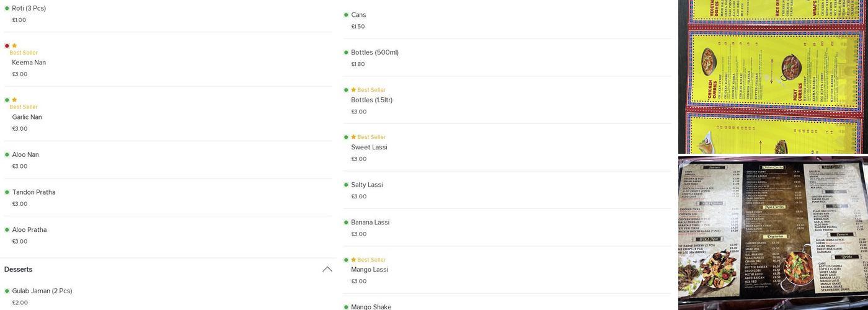Open the dark printed menu photo thumbnail
This screenshot has height=310, width=868.
pos(773,233)
